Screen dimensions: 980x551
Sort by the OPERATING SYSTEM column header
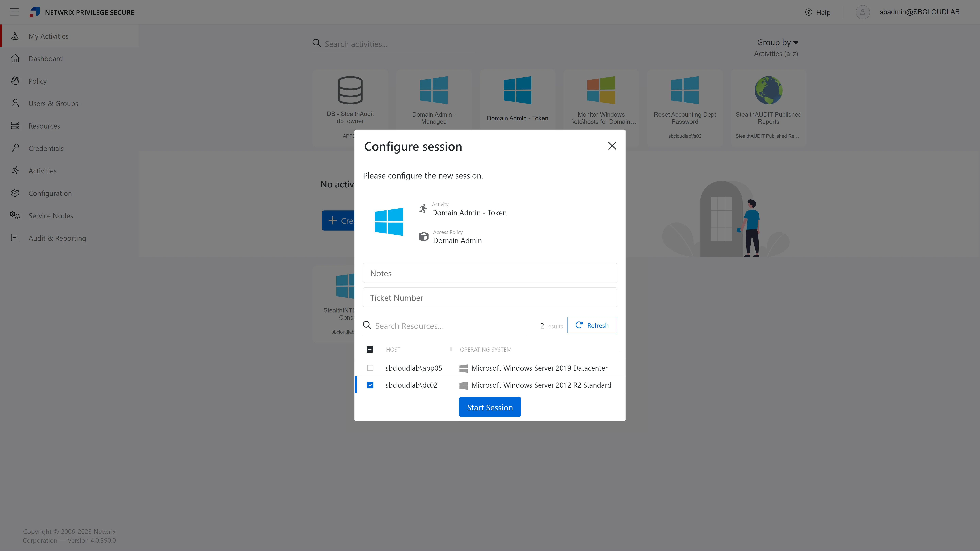(485, 350)
